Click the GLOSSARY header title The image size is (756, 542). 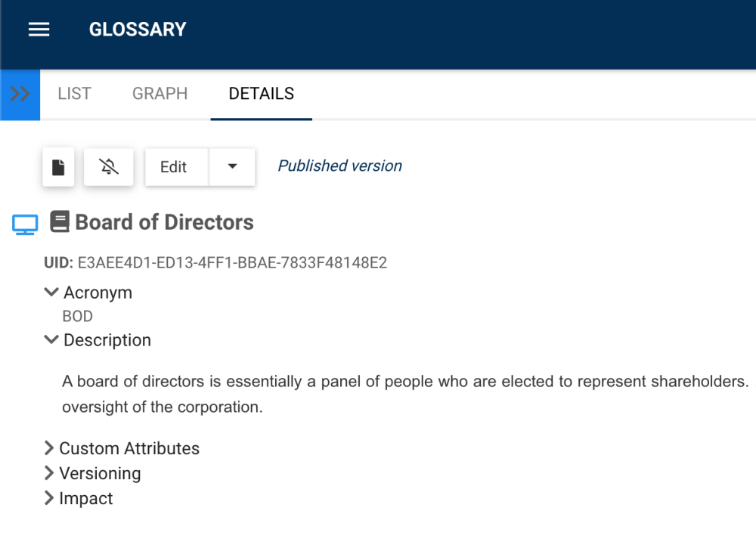point(138,29)
